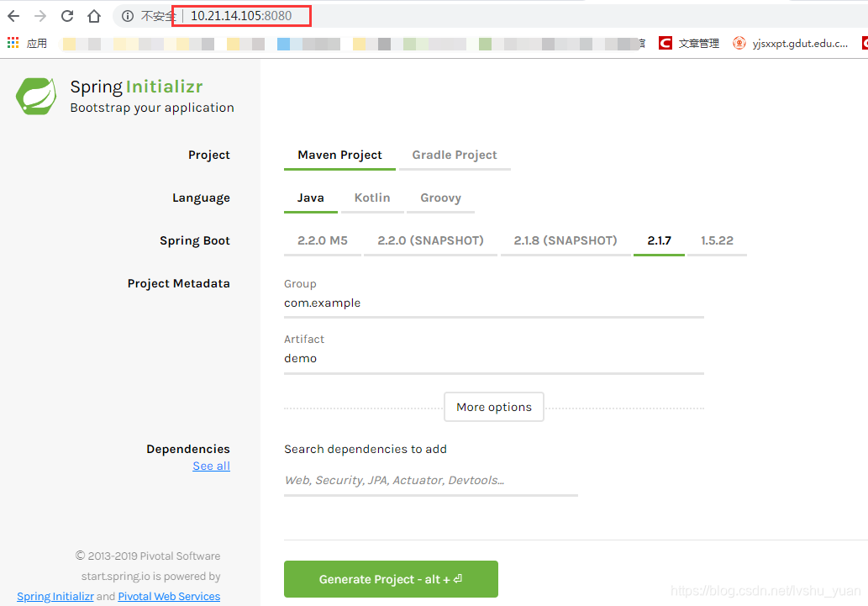The width and height of the screenshot is (868, 606).
Task: Click the Language label
Action: tap(201, 198)
